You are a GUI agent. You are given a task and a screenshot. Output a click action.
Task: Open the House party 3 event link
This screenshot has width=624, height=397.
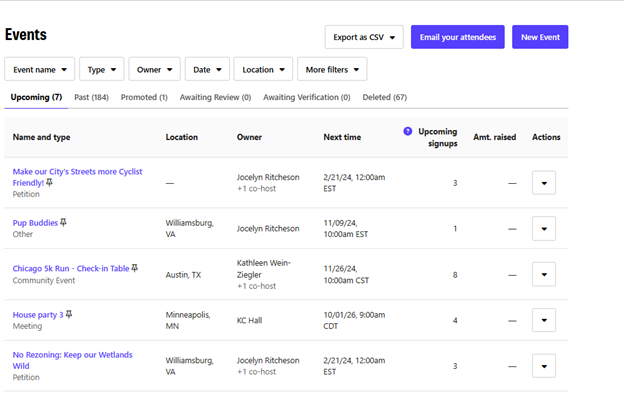pyautogui.click(x=38, y=315)
